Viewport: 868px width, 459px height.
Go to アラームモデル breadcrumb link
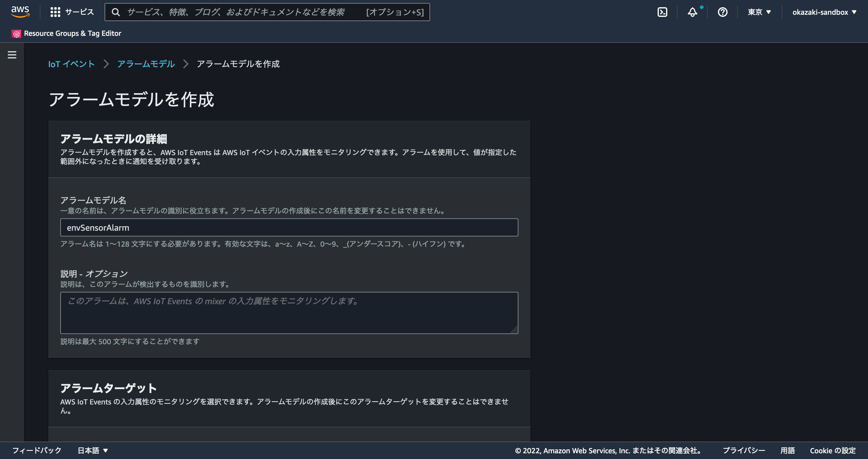pyautogui.click(x=146, y=64)
